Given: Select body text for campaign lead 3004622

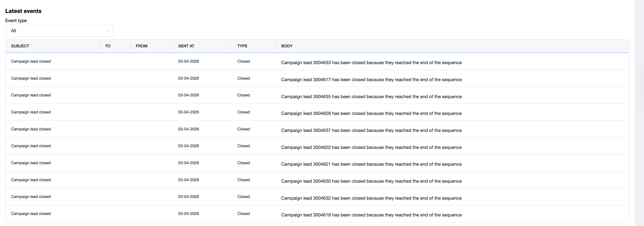Looking at the screenshot, I should (x=371, y=147).
